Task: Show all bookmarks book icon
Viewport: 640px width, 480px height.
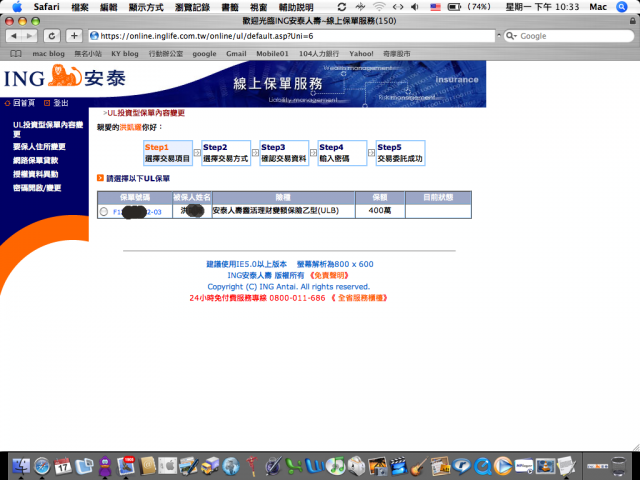Action: tap(16, 53)
